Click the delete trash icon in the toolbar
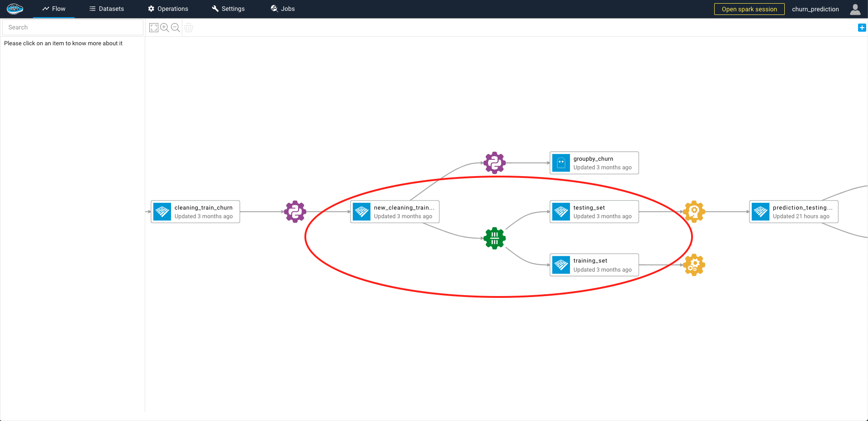The image size is (868, 421). [188, 28]
